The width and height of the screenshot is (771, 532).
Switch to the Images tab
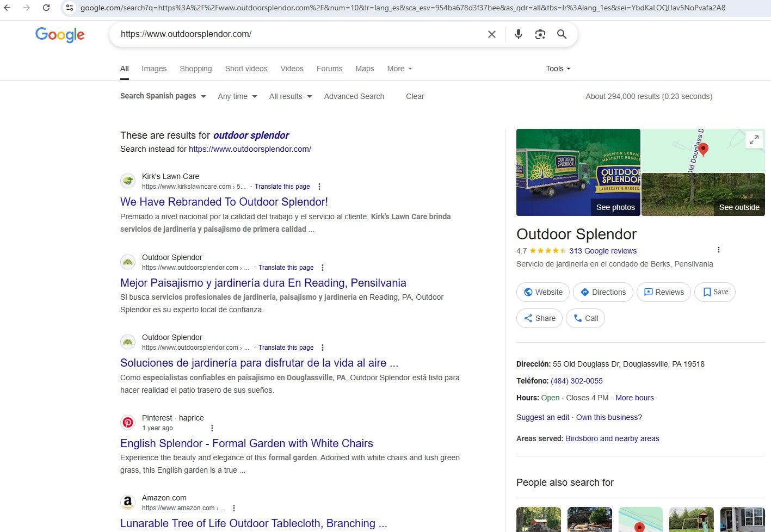pos(154,69)
